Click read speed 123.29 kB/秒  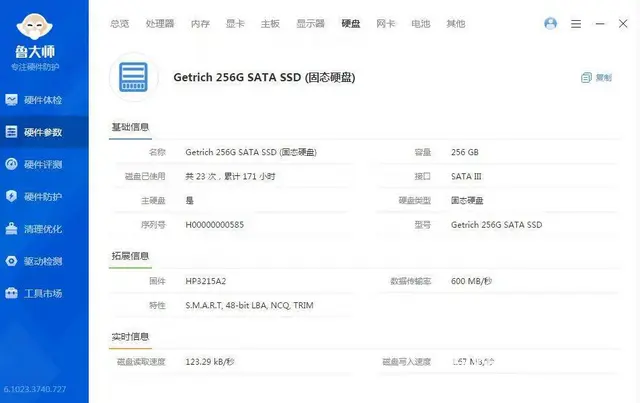tap(210, 362)
